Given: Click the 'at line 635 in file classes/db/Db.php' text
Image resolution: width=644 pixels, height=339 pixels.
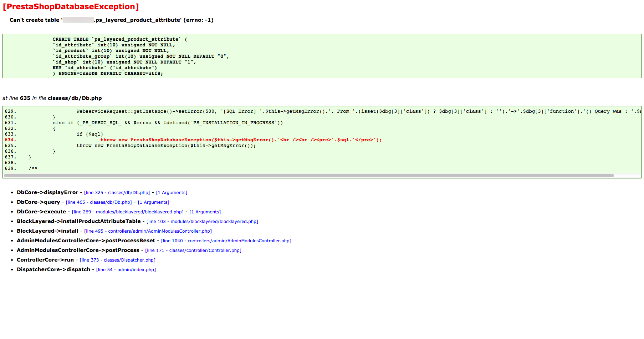Looking at the screenshot, I should pyautogui.click(x=52, y=98).
